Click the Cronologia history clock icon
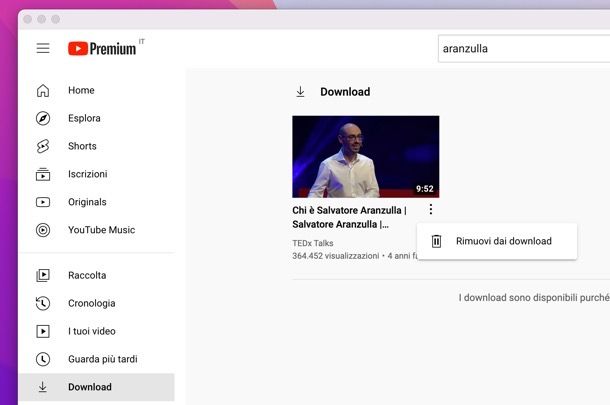This screenshot has width=610, height=405. 43,303
